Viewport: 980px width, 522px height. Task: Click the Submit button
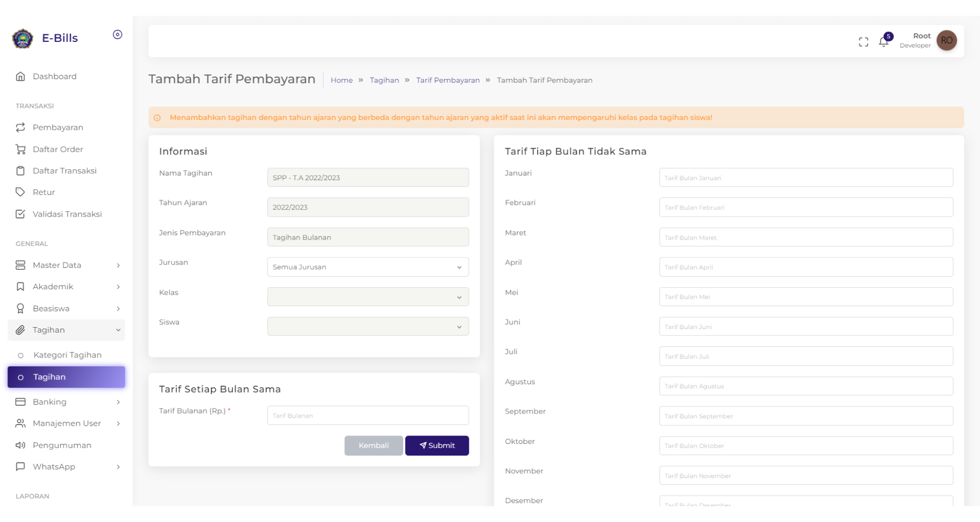(437, 445)
